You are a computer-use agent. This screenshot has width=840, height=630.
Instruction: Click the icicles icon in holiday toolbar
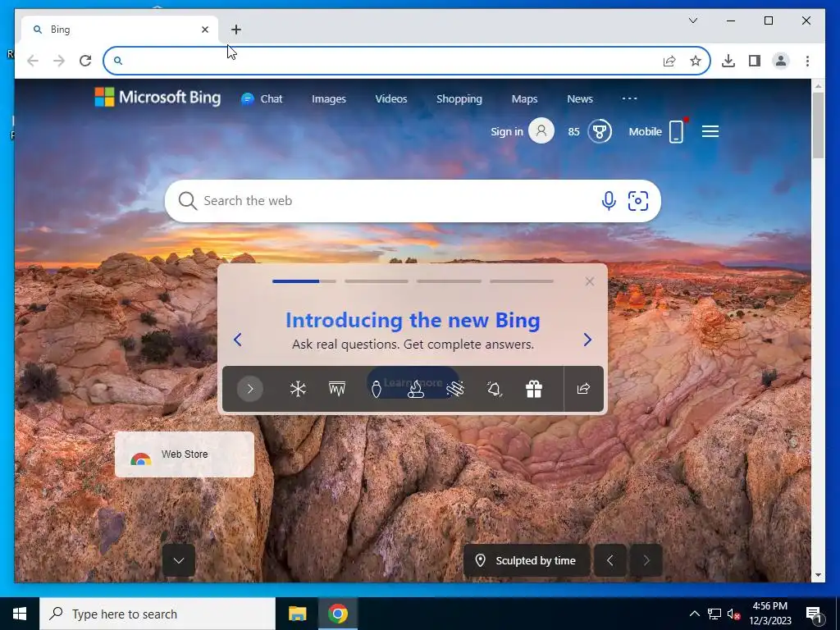tap(337, 388)
